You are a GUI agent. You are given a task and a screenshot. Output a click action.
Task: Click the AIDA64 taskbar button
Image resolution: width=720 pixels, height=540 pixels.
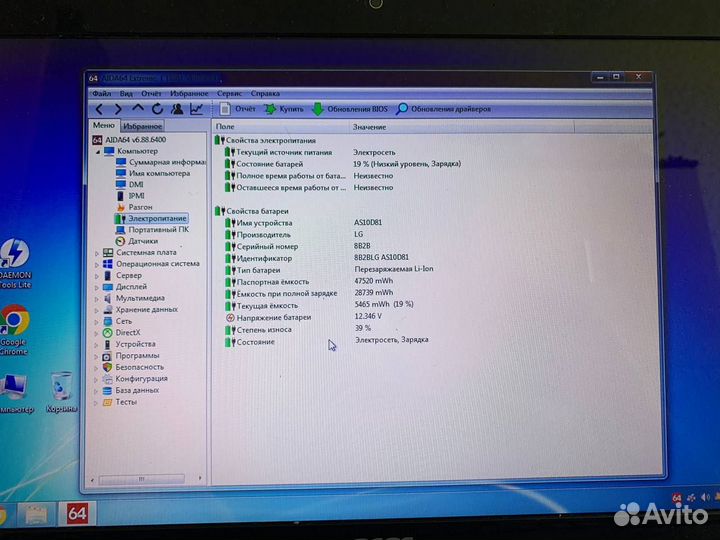point(77,514)
